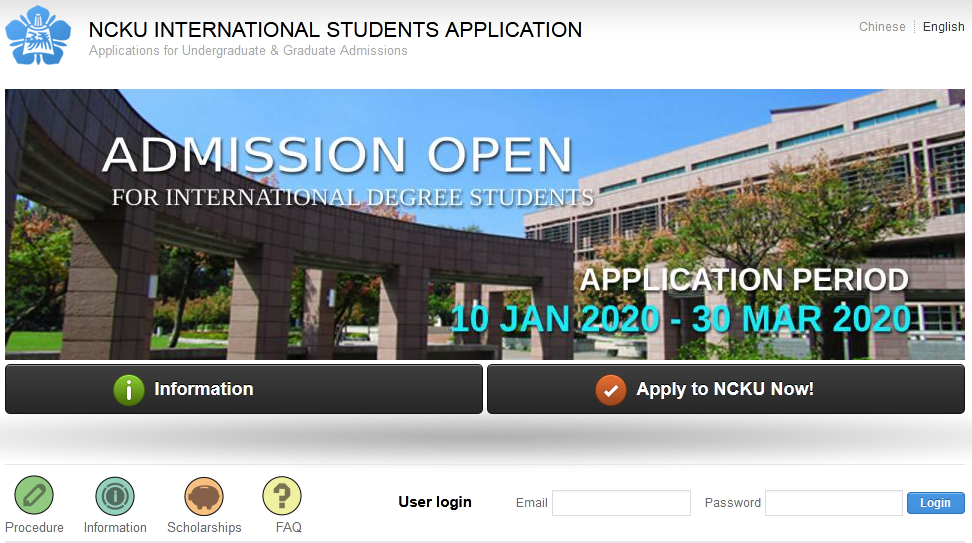Open the Procedure pencil icon
The height and width of the screenshot is (543, 972).
pyautogui.click(x=34, y=495)
